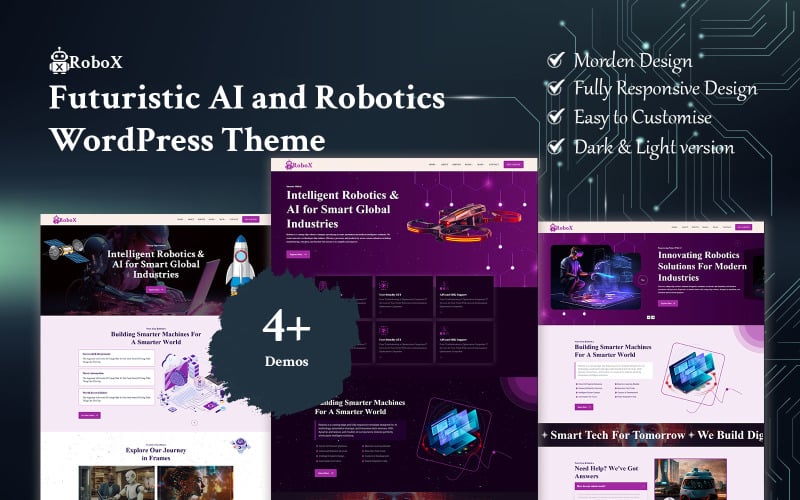Click the RoboX logo in the center demo header
800x500 pixels.
299,164
